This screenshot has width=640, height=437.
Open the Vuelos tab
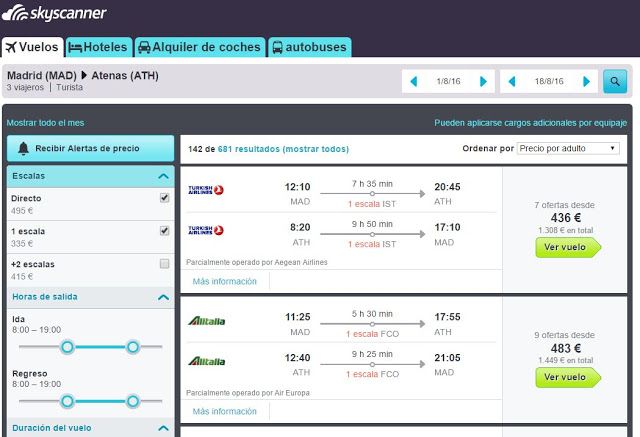tap(33, 47)
